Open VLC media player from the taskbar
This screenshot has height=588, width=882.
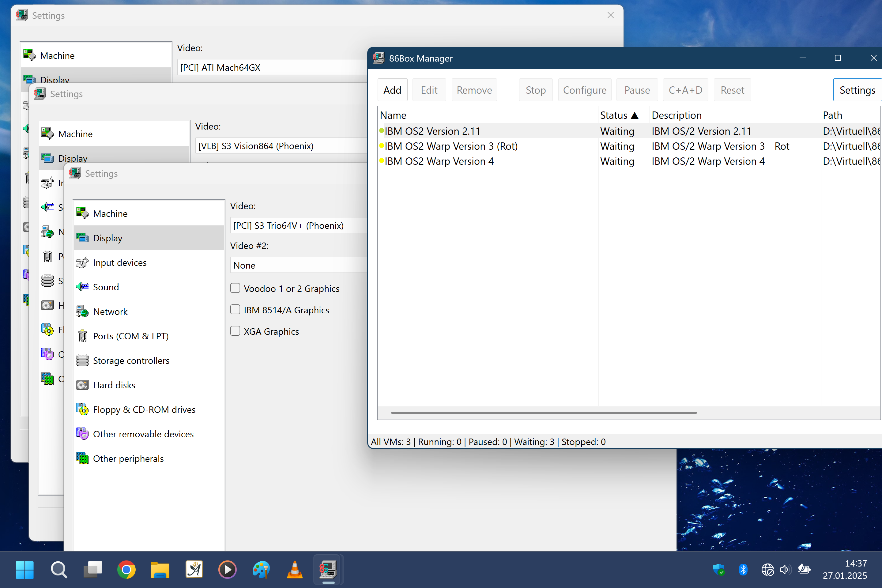295,570
